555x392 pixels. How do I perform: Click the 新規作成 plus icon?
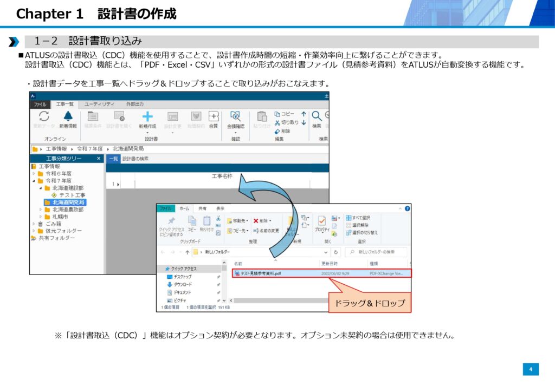147,117
